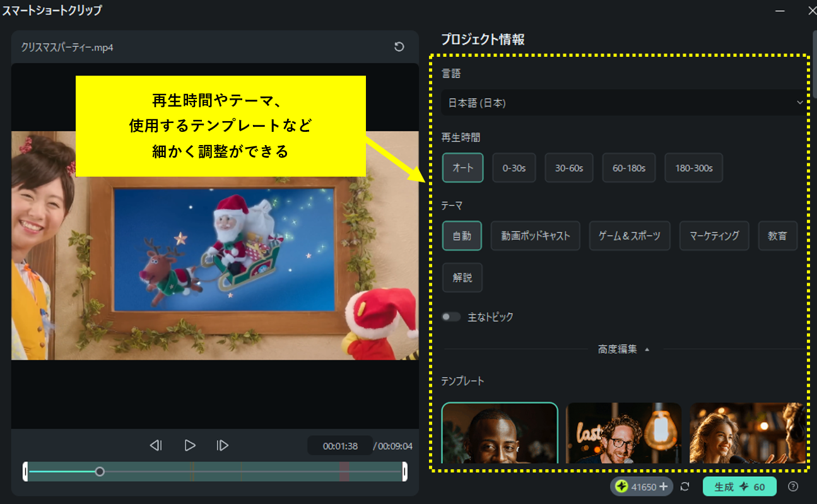Open help via the question mark icon
Screen dimensions: 817x504
(x=794, y=487)
